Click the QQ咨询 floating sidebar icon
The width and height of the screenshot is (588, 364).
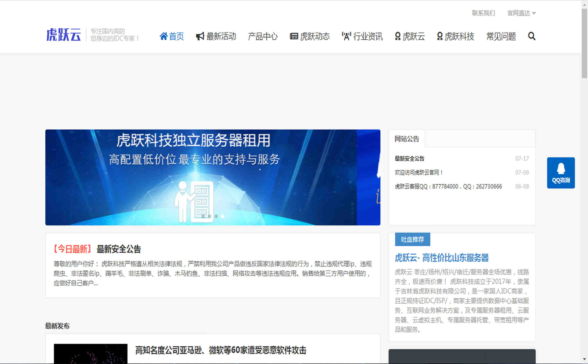click(561, 173)
